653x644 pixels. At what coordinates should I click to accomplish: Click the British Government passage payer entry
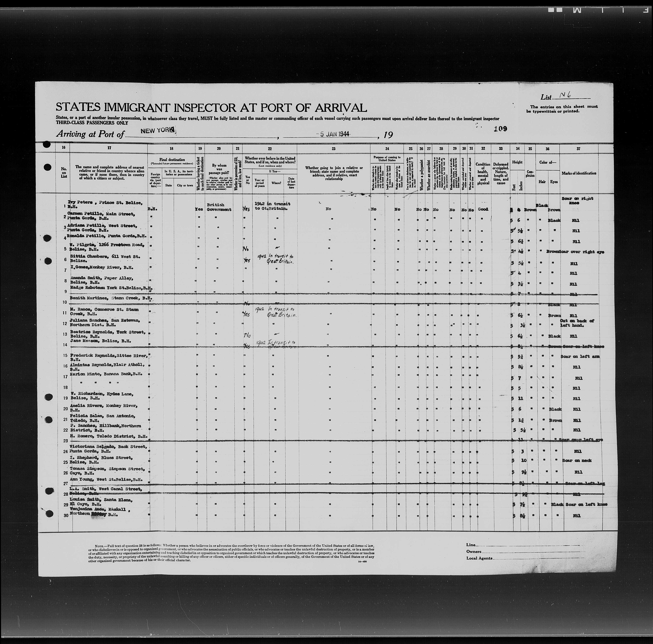click(219, 207)
